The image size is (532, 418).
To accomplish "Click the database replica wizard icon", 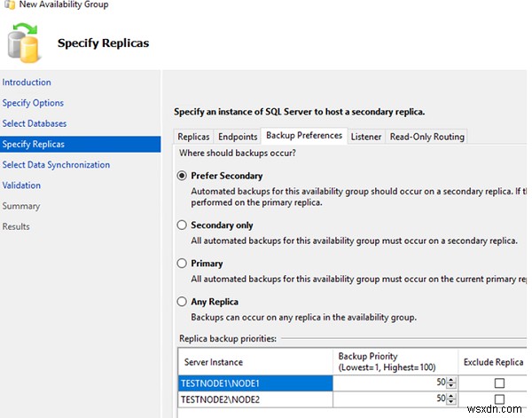I will coord(23,43).
